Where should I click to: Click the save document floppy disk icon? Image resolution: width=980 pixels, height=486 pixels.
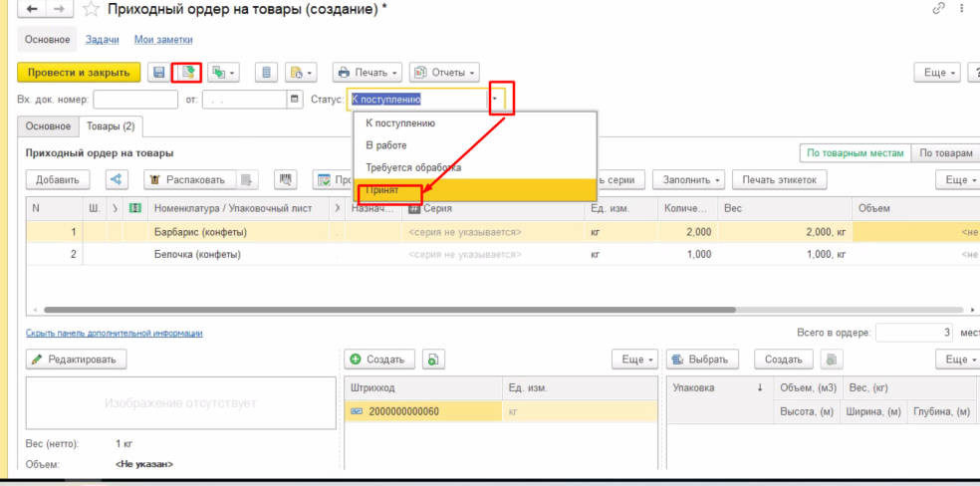pos(158,73)
